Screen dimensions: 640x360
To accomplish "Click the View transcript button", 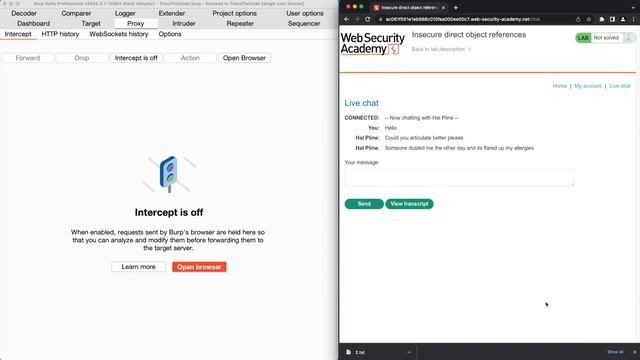I will click(409, 204).
